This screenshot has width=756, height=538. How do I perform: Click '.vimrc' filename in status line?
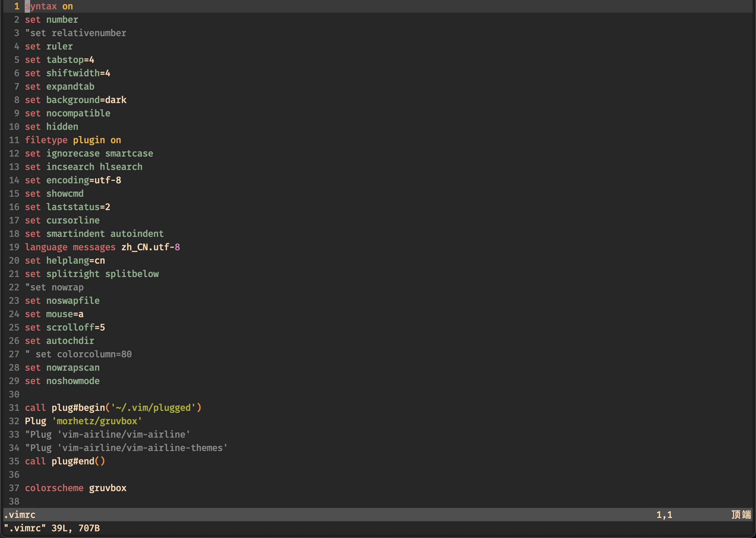pos(20,515)
